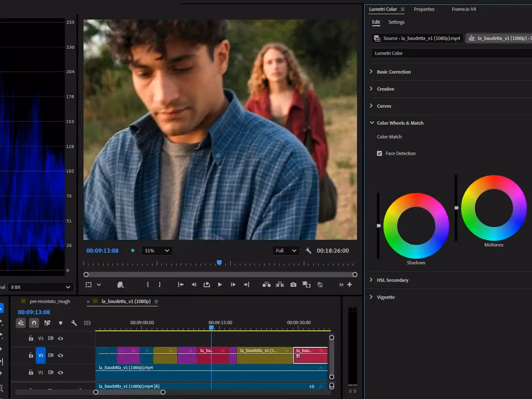This screenshot has width=532, height=399.
Task: Select the Edit tab in Lumetri
Action: tap(376, 22)
